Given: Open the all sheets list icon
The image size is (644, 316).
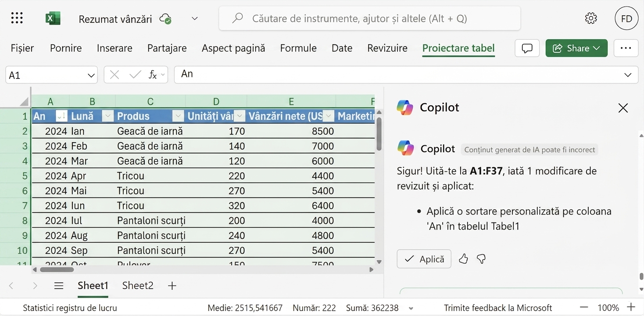Looking at the screenshot, I should tap(59, 286).
